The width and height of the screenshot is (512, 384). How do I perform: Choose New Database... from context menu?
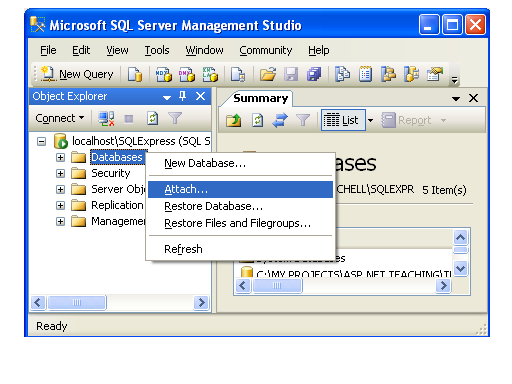click(240, 163)
